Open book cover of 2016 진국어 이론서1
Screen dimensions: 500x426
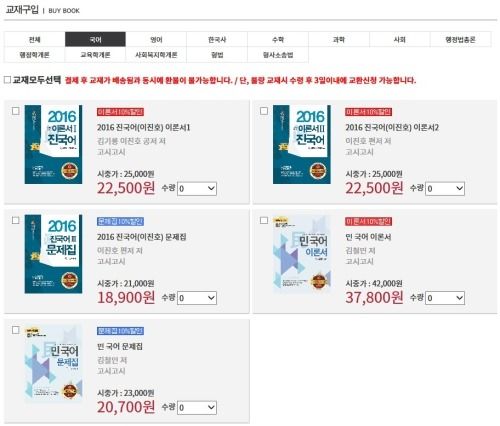(x=53, y=144)
